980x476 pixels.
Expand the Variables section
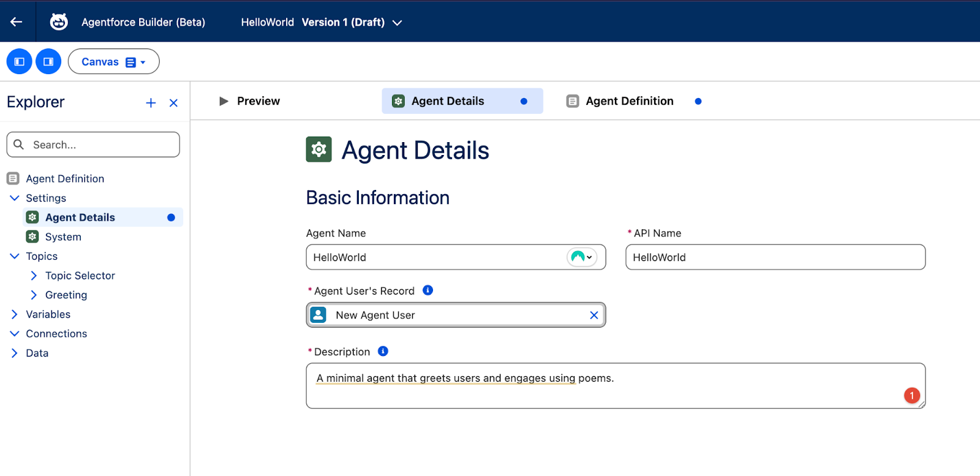15,314
